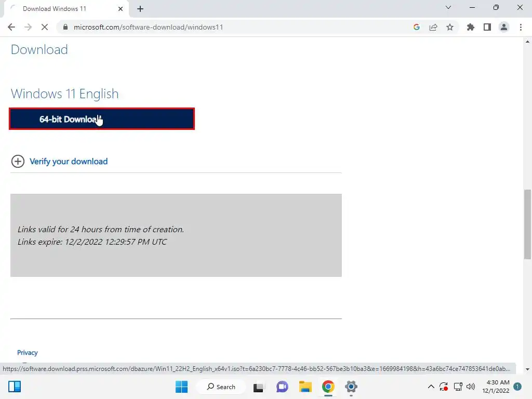532x399 pixels.
Task: Open the Windows Start menu
Action: (181, 387)
